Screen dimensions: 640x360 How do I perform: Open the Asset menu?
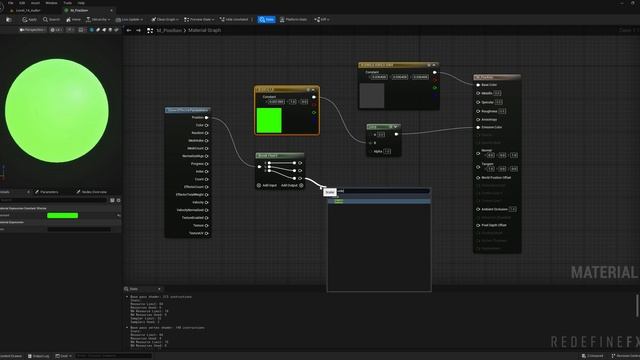coord(36,3)
